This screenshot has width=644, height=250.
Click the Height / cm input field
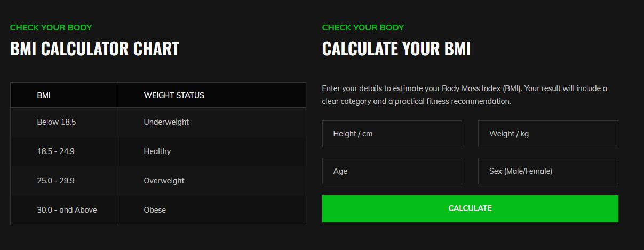click(392, 134)
